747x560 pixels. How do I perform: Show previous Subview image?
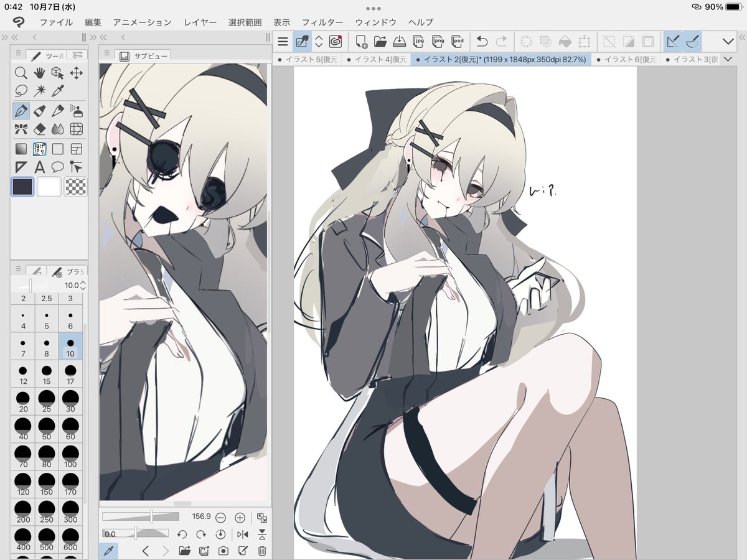145,551
